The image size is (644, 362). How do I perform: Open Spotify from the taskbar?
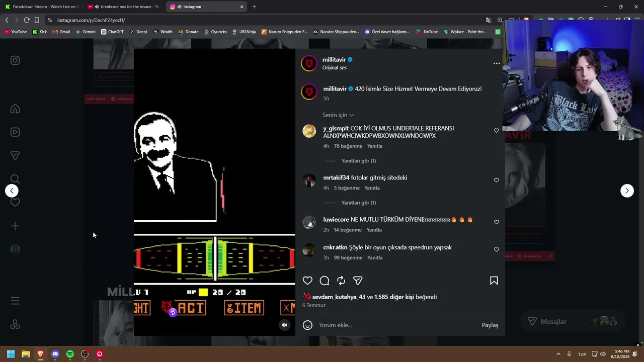[70, 354]
